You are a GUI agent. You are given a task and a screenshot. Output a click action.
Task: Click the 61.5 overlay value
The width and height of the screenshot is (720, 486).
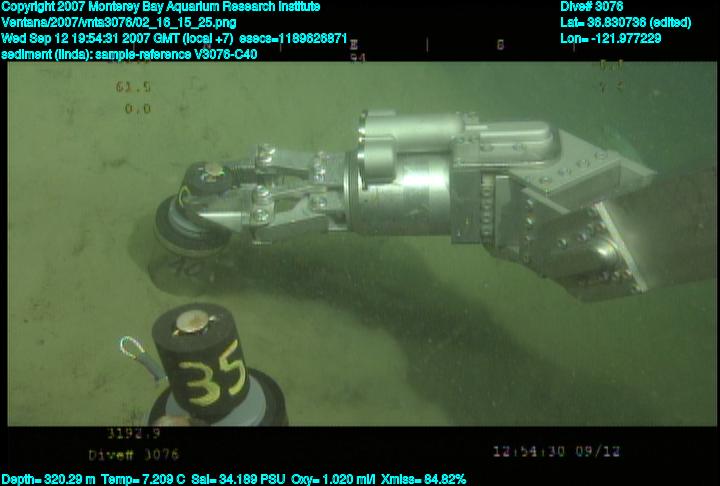click(x=133, y=87)
